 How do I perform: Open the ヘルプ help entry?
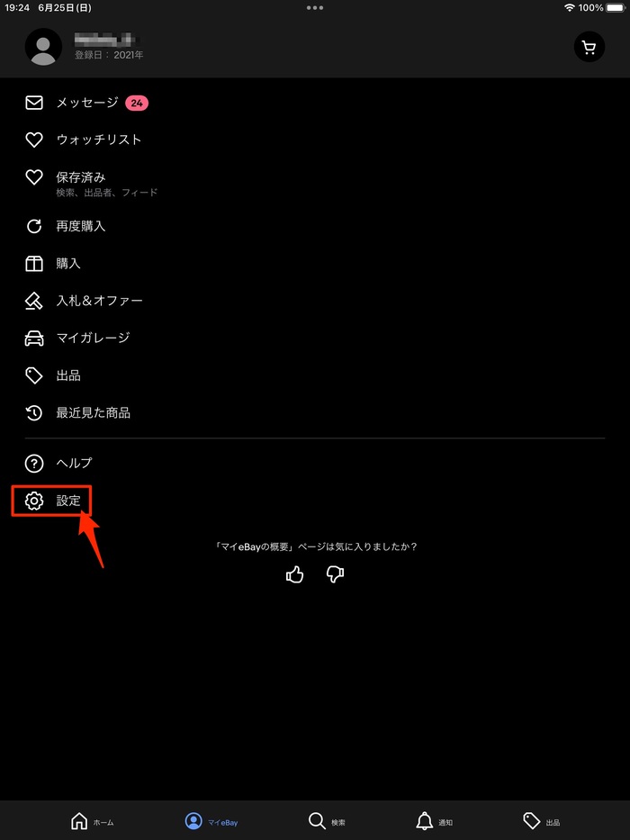(315, 463)
